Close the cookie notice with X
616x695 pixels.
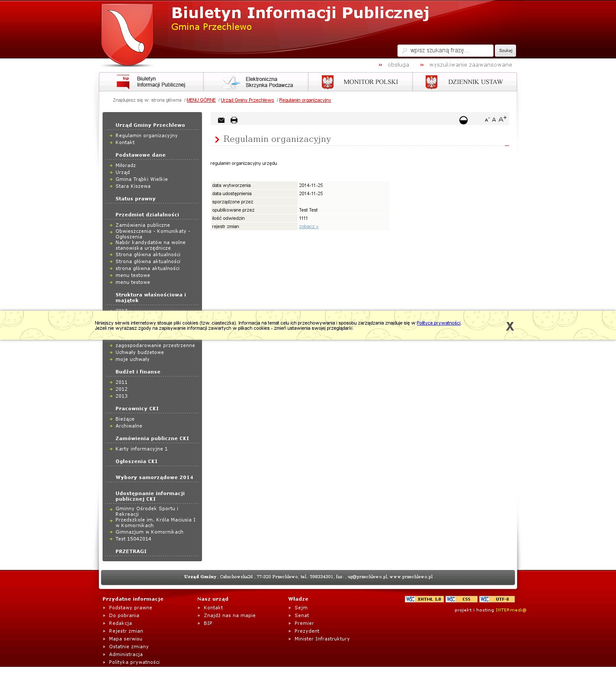[510, 326]
